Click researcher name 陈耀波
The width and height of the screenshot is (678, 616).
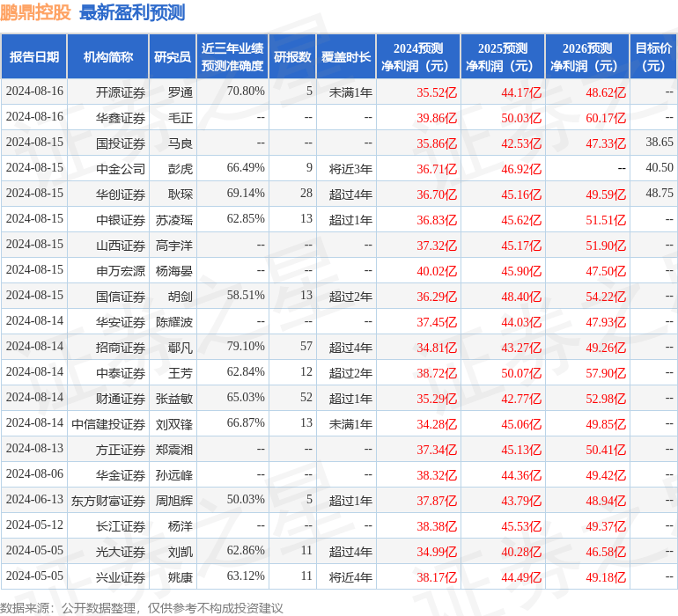click(x=174, y=321)
